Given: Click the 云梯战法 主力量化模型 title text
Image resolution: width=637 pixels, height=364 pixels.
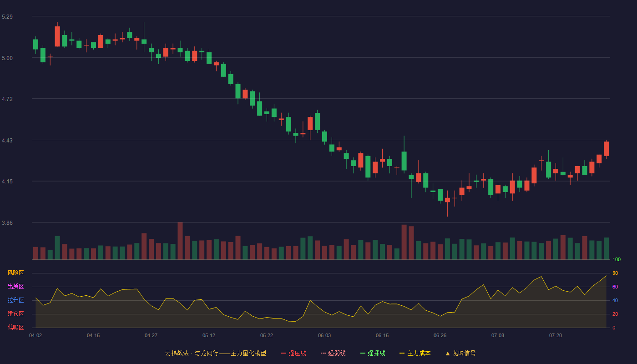Looking at the screenshot, I should pyautogui.click(x=215, y=353).
